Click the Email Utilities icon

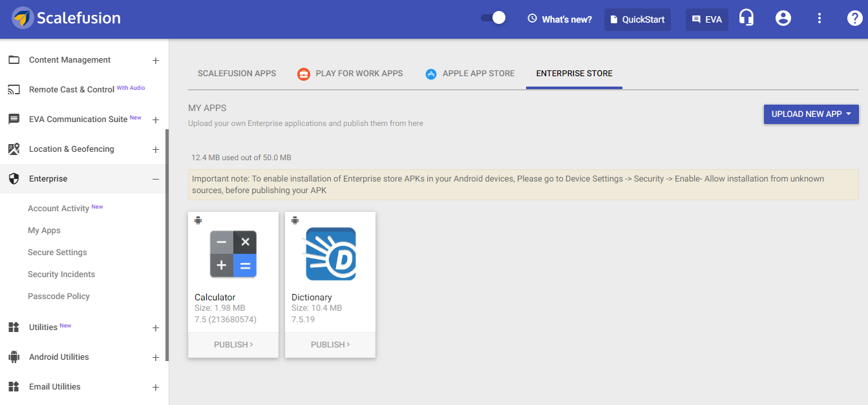tap(14, 387)
